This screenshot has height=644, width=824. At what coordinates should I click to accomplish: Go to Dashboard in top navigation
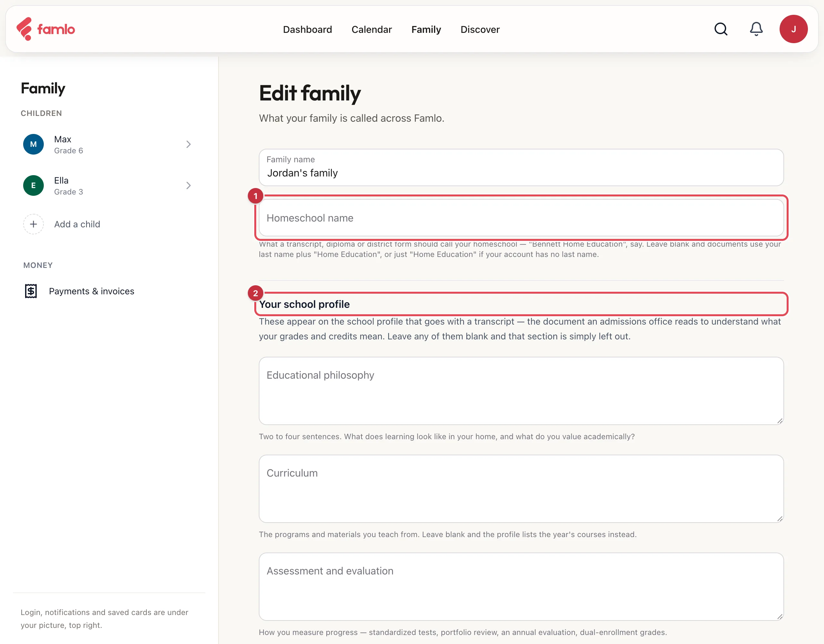pos(307,29)
